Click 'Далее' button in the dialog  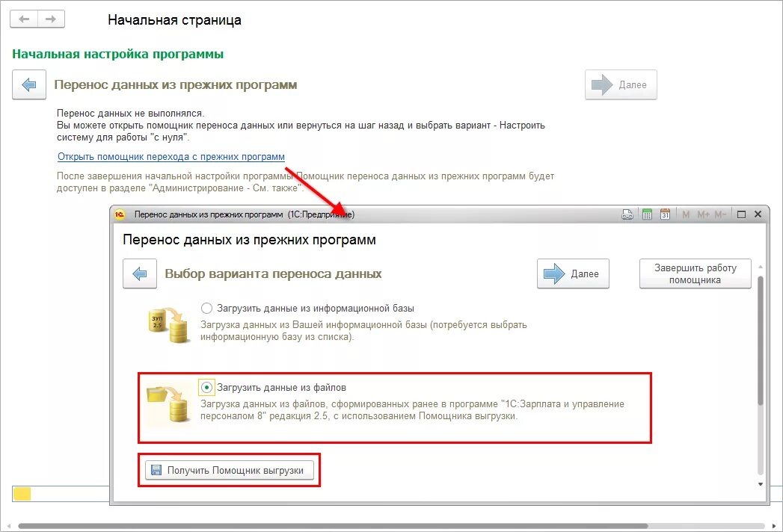[x=574, y=273]
